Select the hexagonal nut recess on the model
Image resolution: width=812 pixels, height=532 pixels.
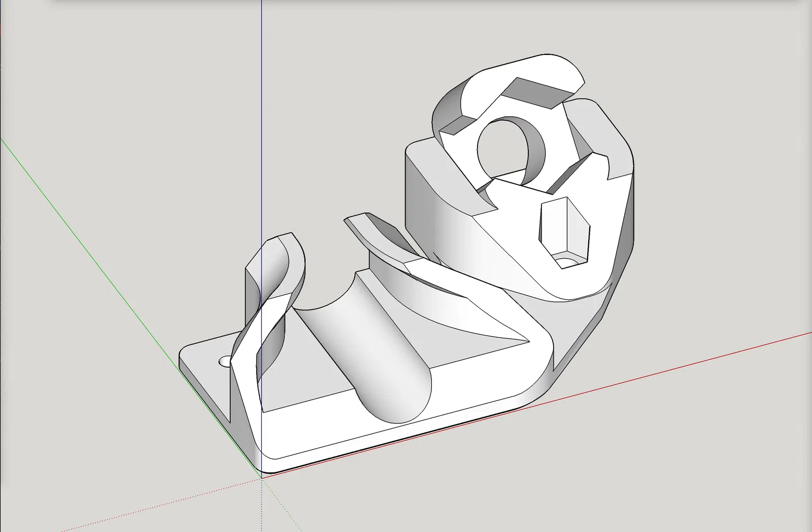(564, 233)
